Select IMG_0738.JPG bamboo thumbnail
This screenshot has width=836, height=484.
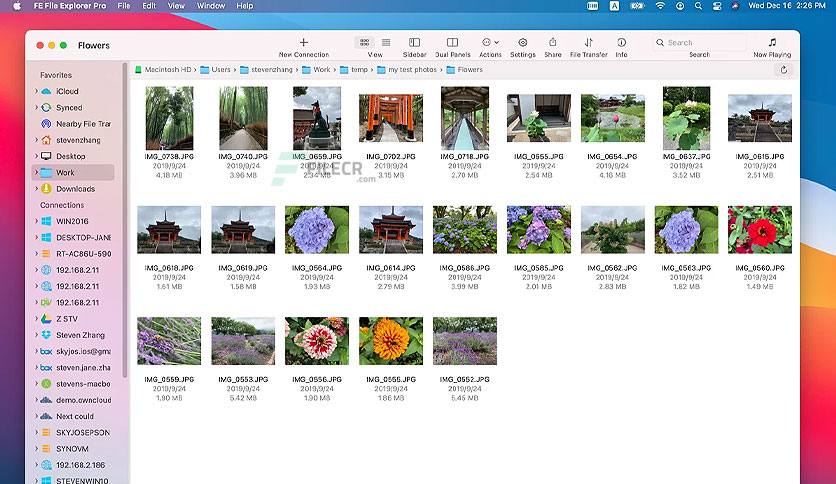coord(169,118)
